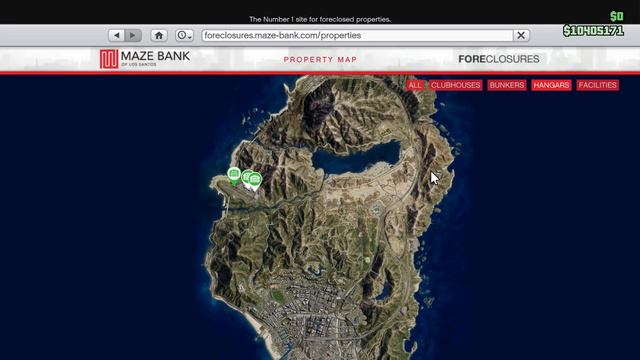Viewport: 640px width, 360px height.
Task: Show ALL property types
Action: (x=415, y=85)
